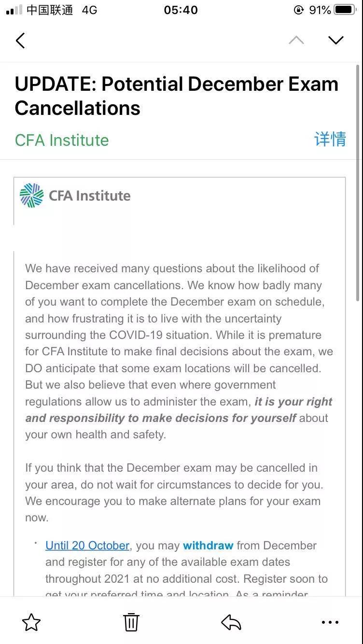Viewport: 363px width, 644px height.
Task: Tap the bold italic 'your right and responsibility' text
Action: click(x=179, y=410)
